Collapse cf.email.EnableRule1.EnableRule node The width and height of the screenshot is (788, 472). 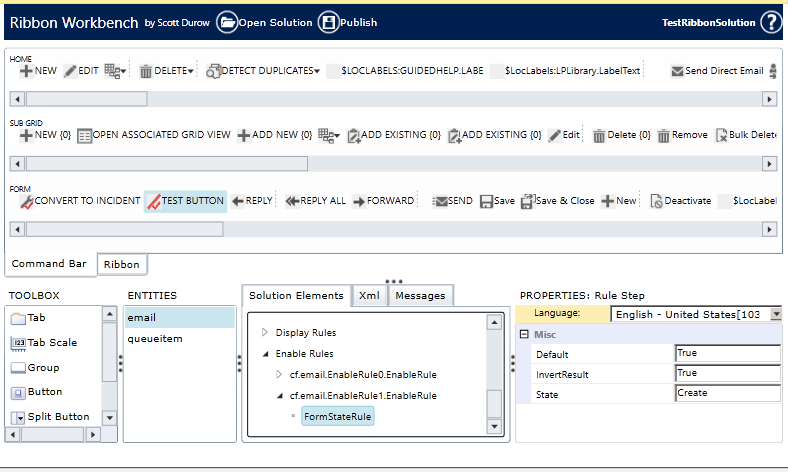tap(280, 396)
